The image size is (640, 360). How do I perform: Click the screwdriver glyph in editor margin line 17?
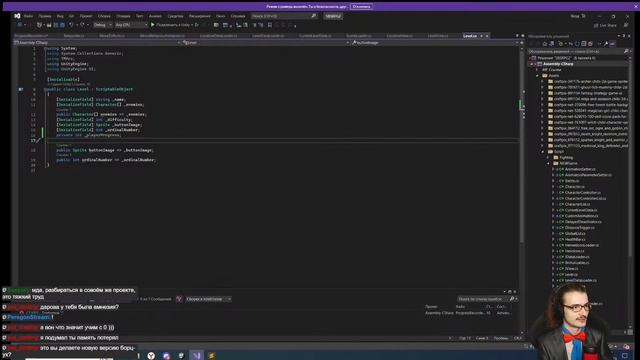tap(38, 140)
